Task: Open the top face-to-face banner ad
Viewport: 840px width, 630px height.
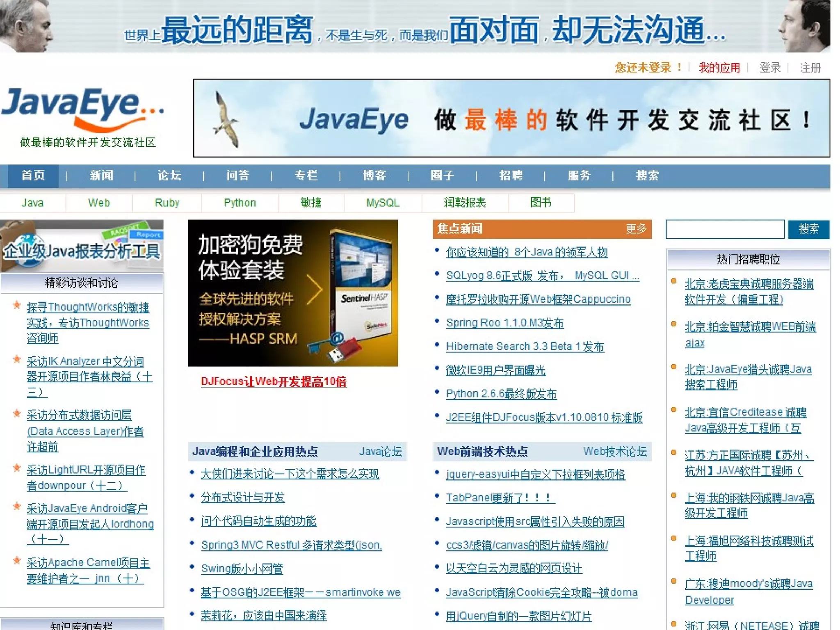Action: [x=414, y=27]
